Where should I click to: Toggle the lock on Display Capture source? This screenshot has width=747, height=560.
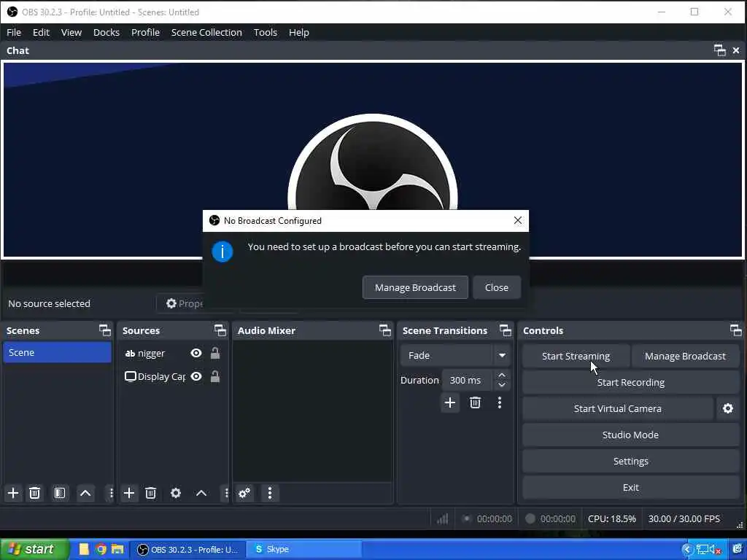[215, 376]
